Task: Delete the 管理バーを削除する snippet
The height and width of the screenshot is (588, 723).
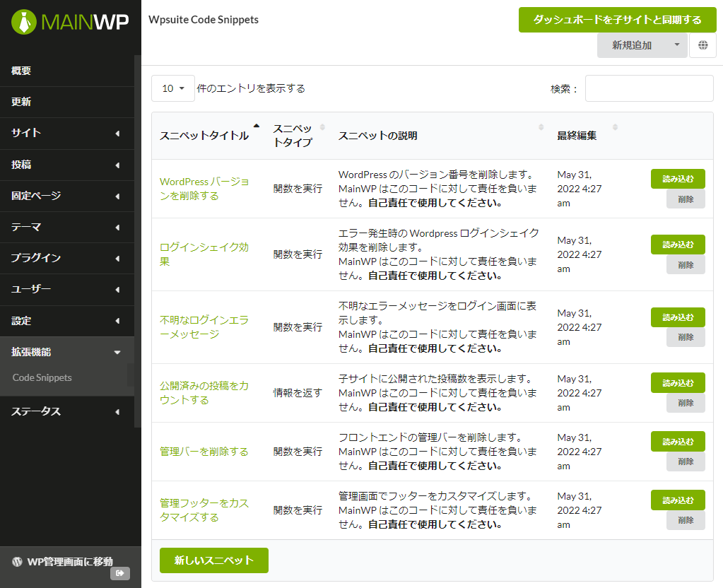Action: click(686, 461)
